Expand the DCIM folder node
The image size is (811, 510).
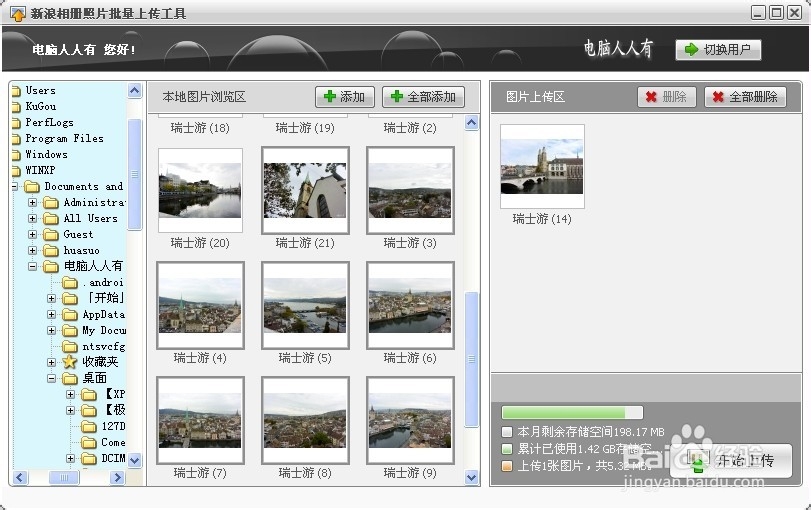(x=70, y=458)
